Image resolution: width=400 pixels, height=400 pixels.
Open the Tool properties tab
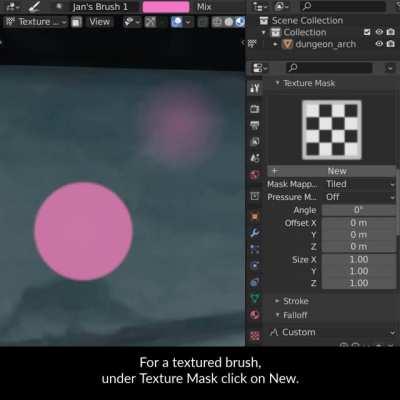coord(255,88)
